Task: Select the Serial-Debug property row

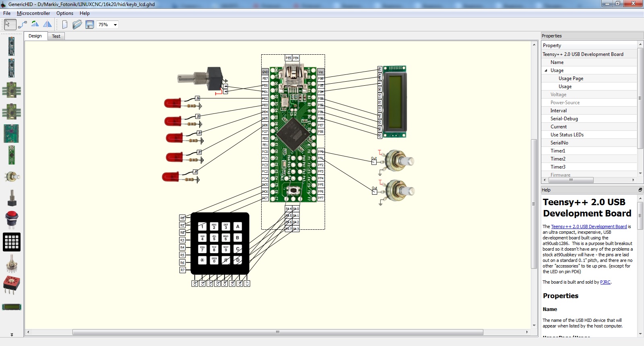Action: [589, 119]
